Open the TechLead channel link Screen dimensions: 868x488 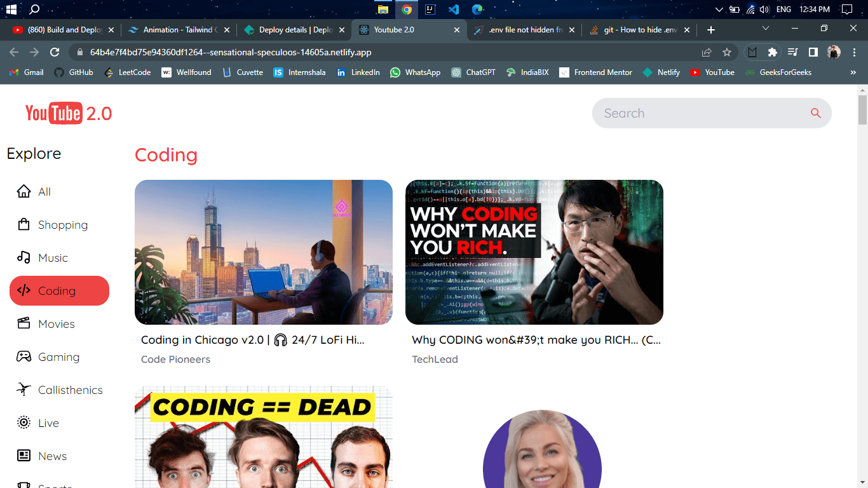click(435, 359)
